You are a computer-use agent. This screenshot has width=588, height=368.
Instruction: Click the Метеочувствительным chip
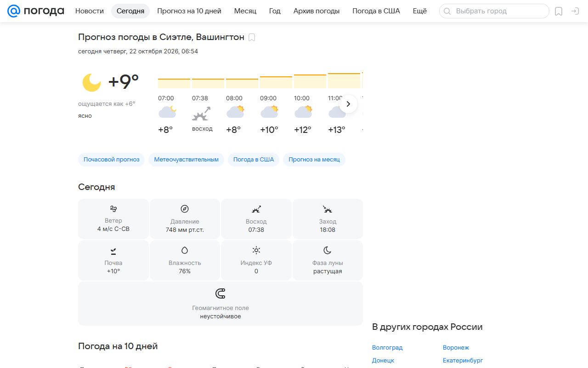187,160
